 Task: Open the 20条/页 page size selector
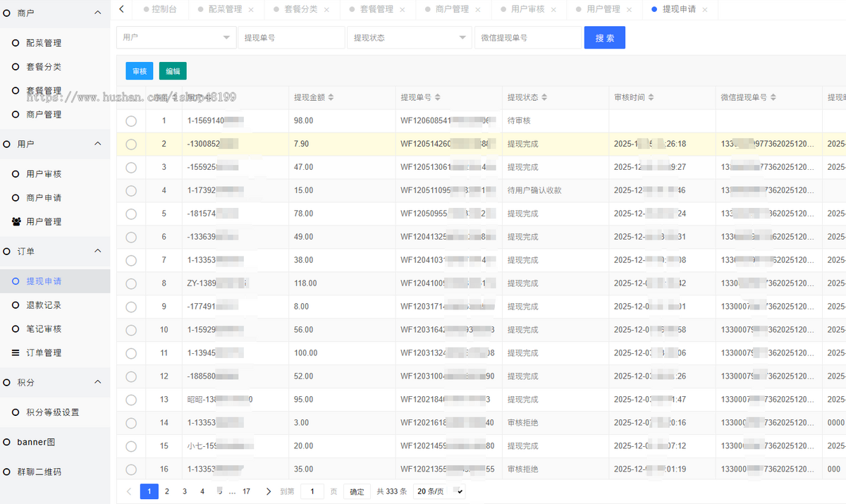439,491
